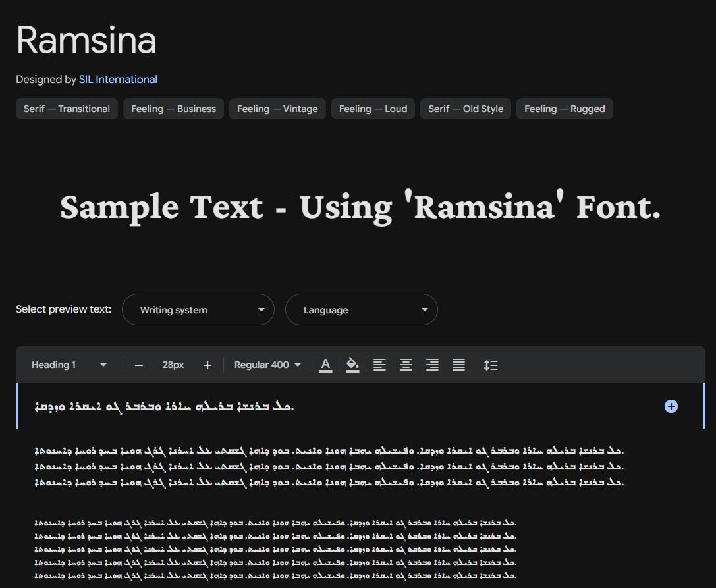This screenshot has width=716, height=588.
Task: Center align the preview text
Action: click(406, 365)
